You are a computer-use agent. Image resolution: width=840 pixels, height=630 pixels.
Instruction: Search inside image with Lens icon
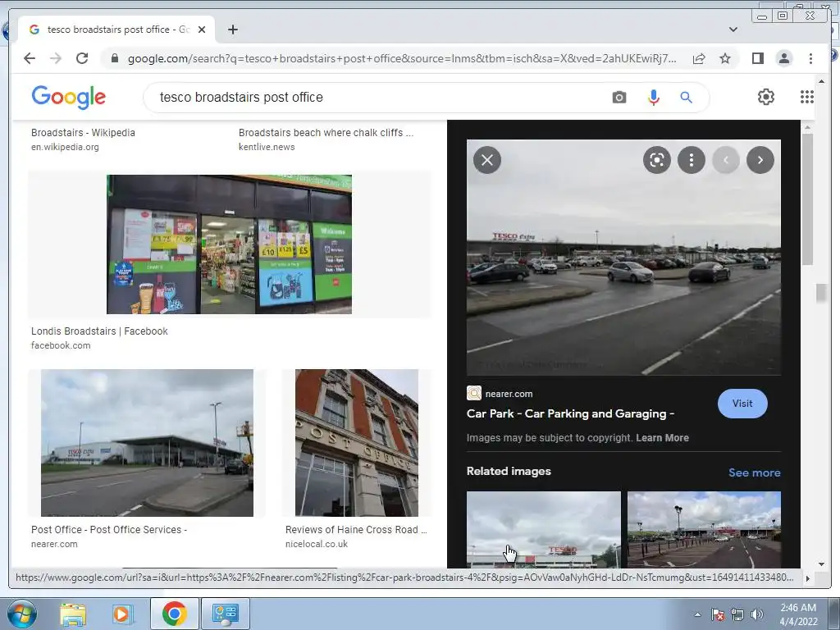[x=657, y=160]
